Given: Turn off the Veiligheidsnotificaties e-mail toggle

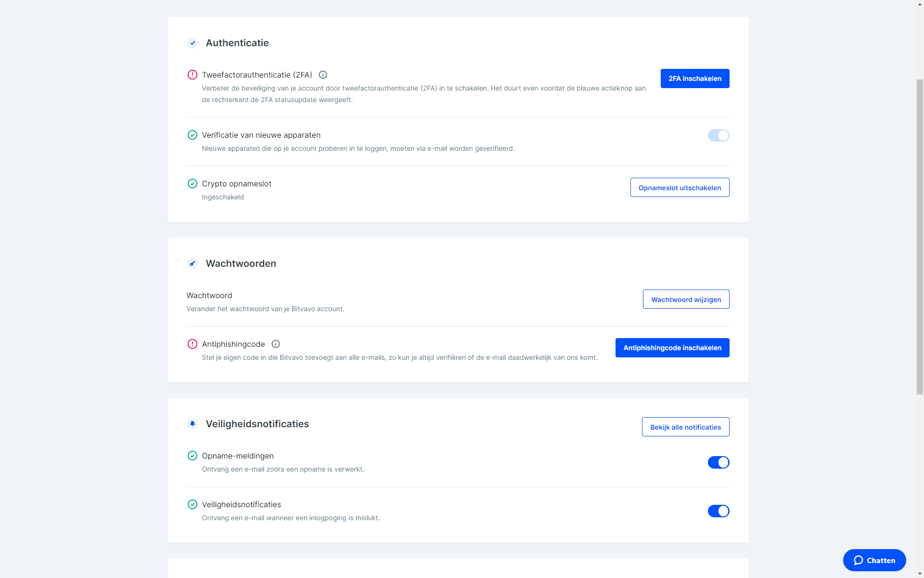Looking at the screenshot, I should tap(719, 511).
